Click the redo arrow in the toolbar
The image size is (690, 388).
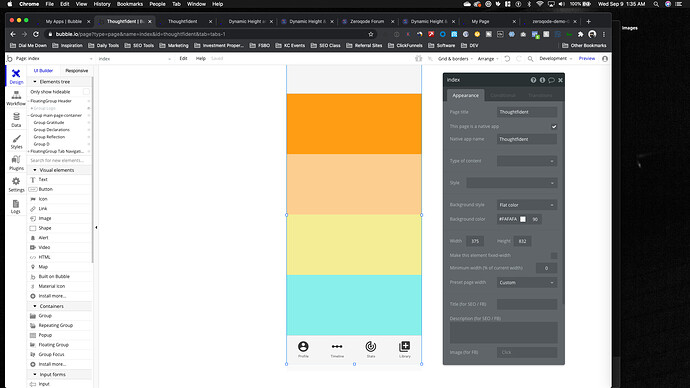pos(519,59)
